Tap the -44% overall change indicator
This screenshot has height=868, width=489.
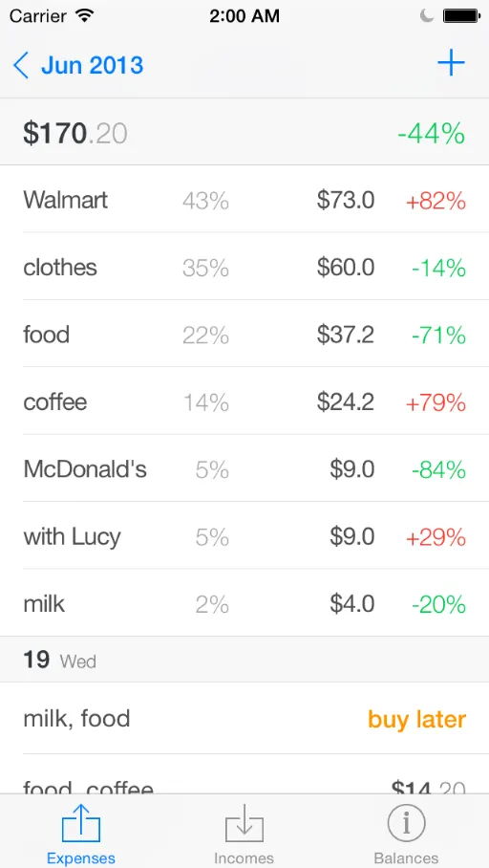click(431, 134)
